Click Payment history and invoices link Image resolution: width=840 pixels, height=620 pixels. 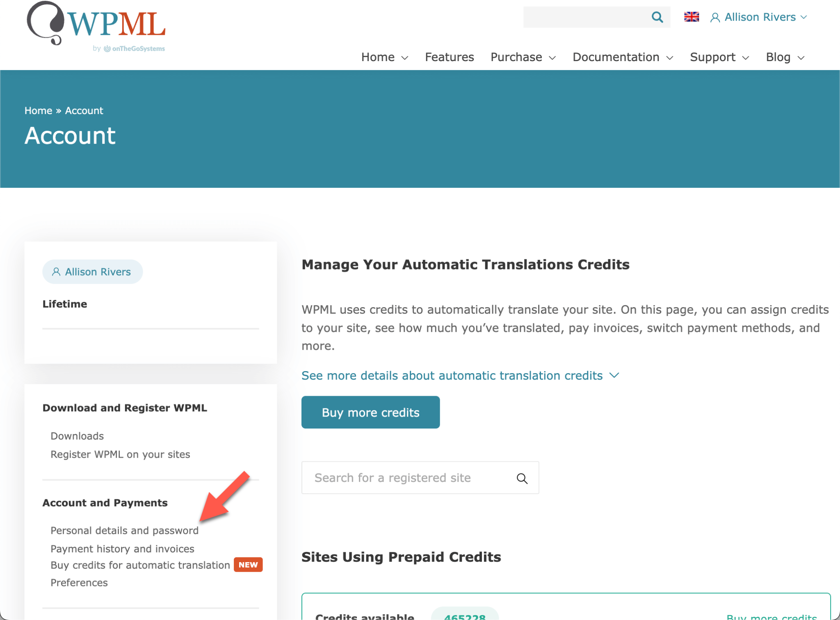(x=122, y=548)
